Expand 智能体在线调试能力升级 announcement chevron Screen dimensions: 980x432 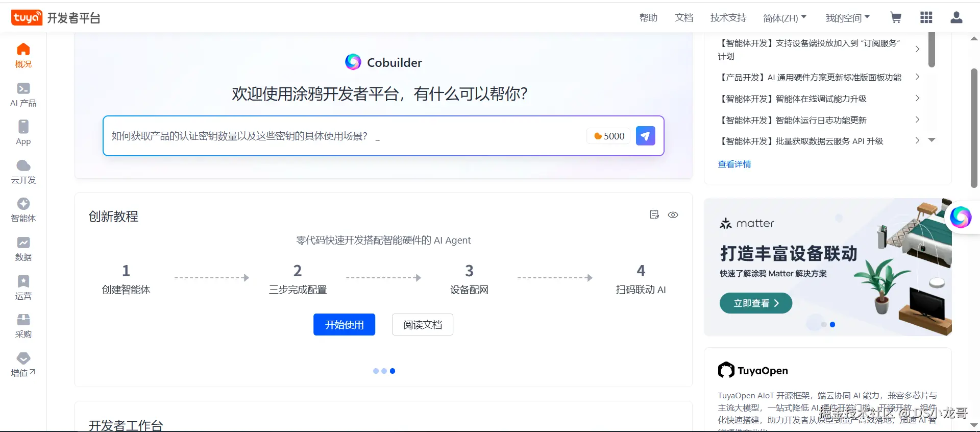[917, 98]
